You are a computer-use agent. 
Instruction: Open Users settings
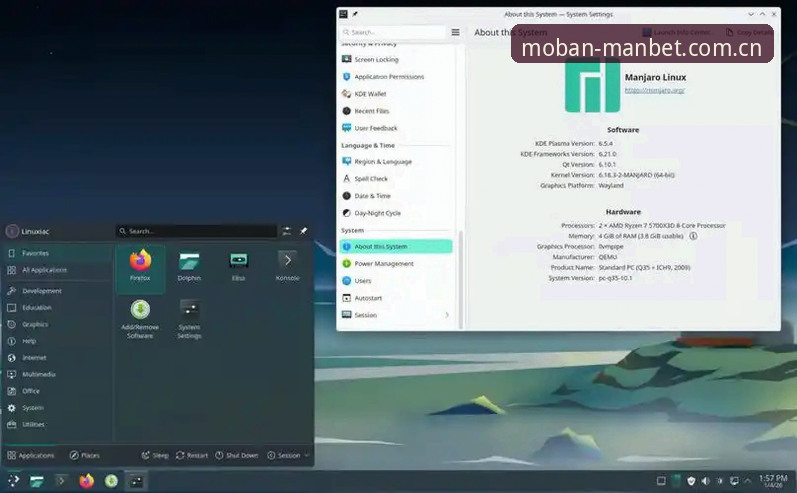tap(396, 281)
